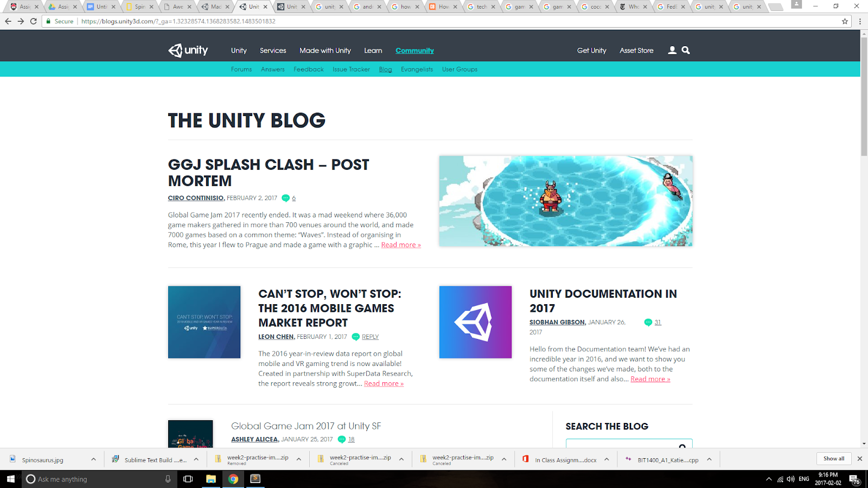Click the Cortana microphone icon

(x=168, y=479)
